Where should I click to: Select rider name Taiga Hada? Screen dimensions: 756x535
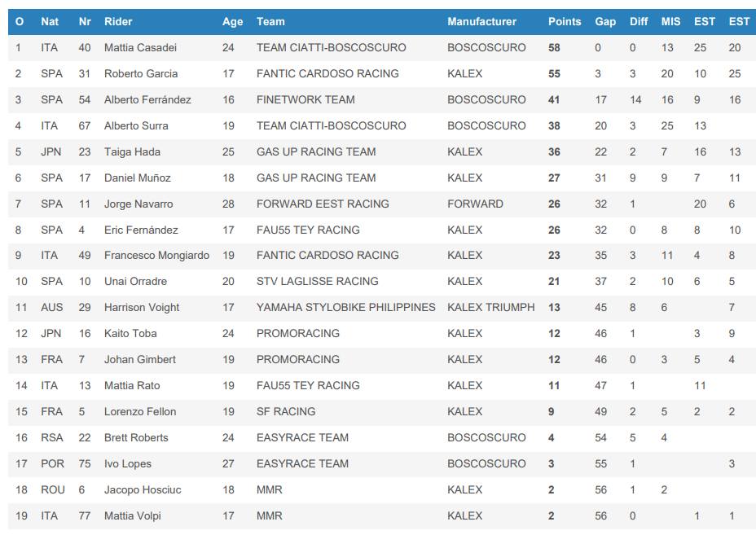(132, 151)
